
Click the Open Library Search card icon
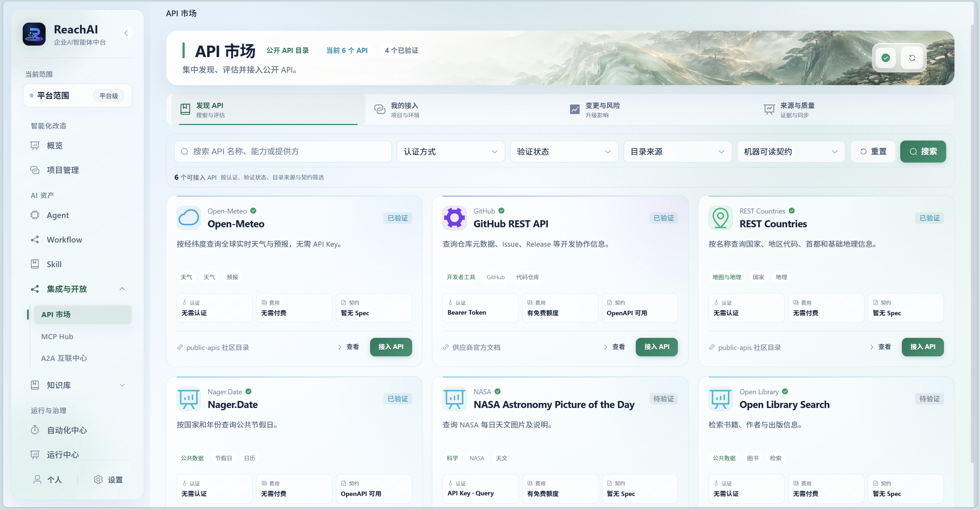[x=721, y=398]
